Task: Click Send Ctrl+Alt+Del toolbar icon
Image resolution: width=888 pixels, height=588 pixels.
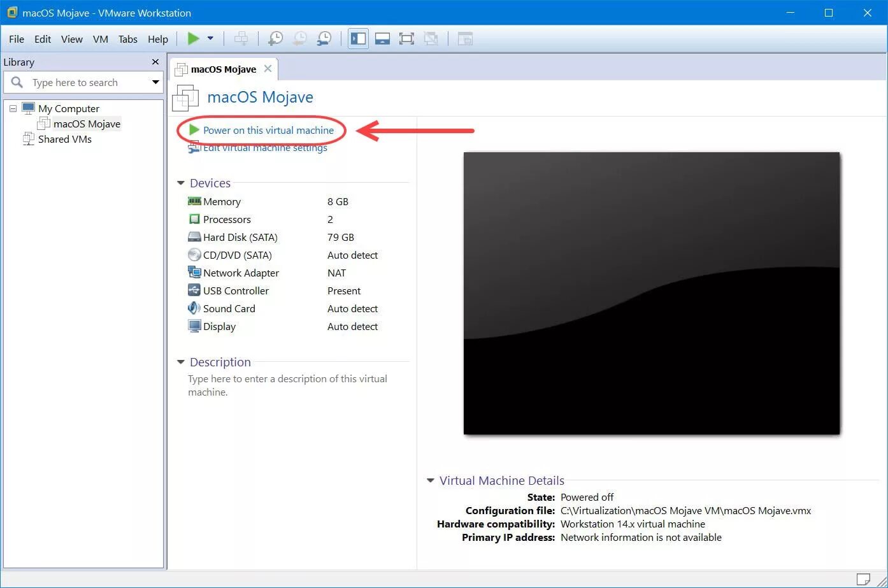Action: [x=241, y=39]
